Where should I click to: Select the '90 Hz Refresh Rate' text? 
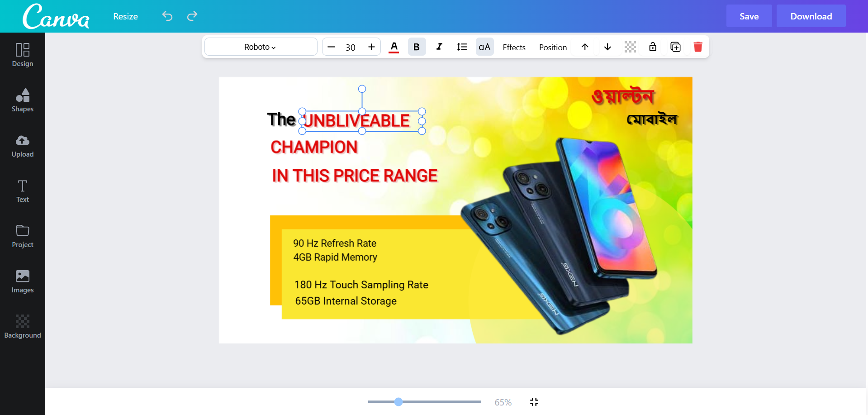(335, 243)
